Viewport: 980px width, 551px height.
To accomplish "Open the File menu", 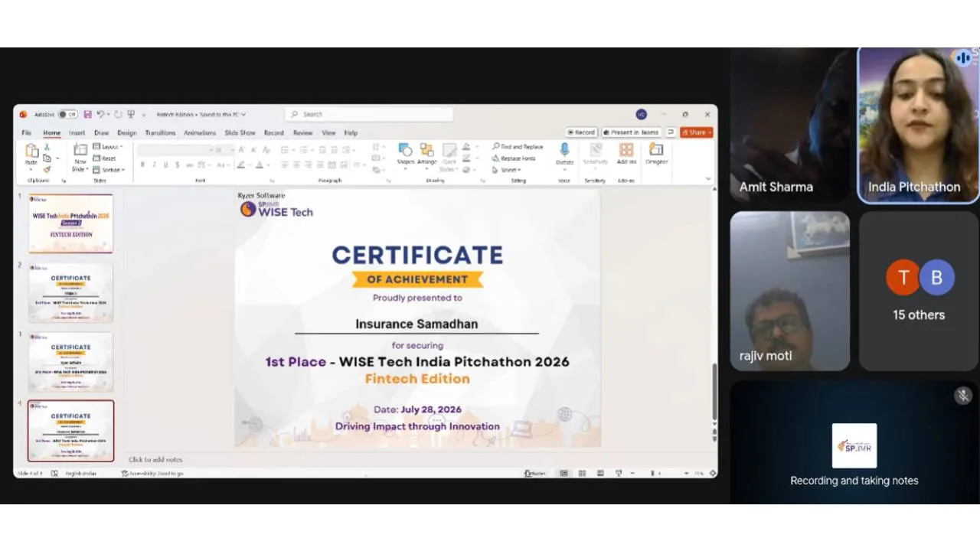I will pyautogui.click(x=26, y=132).
